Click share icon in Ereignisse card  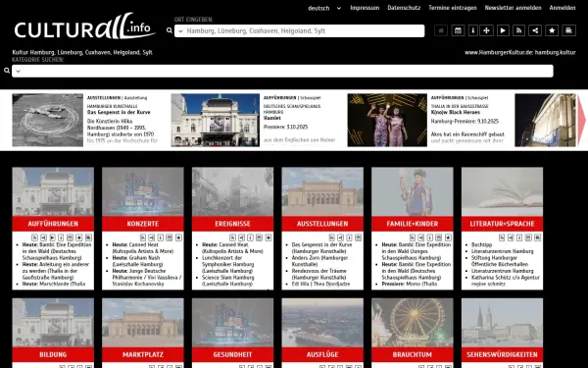click(241, 237)
